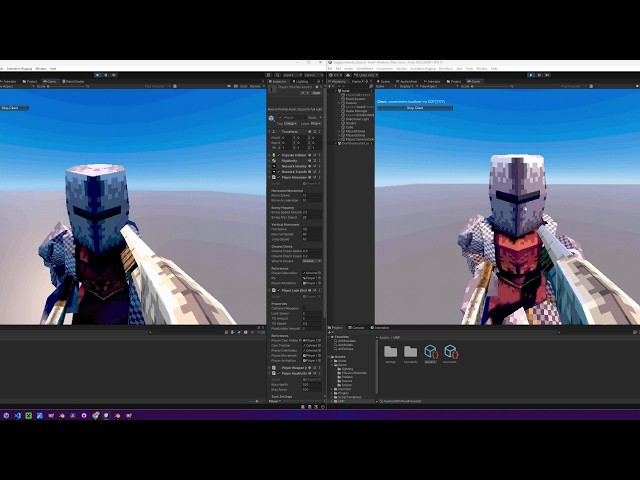Adjust Scale slider in right Game view
Screen dimensions: 640x480
(492, 87)
